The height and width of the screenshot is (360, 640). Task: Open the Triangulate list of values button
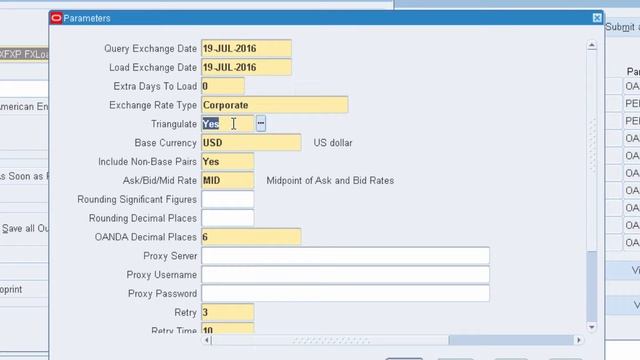(x=261, y=123)
